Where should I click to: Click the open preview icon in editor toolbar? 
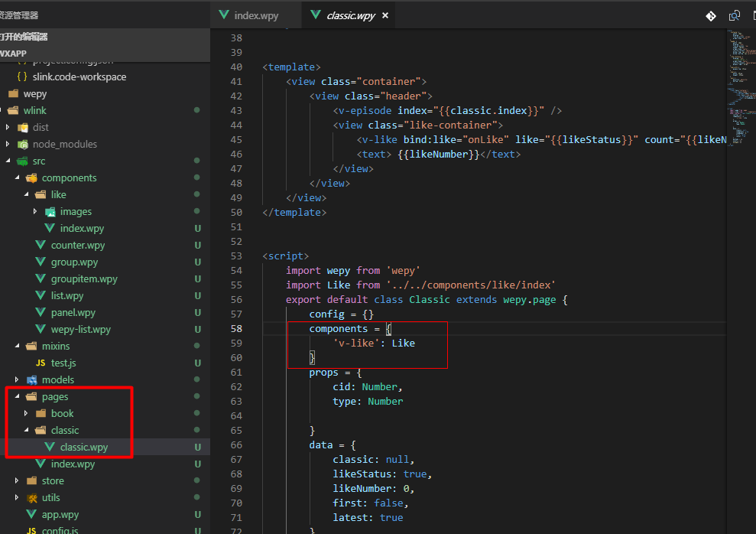[x=735, y=16]
